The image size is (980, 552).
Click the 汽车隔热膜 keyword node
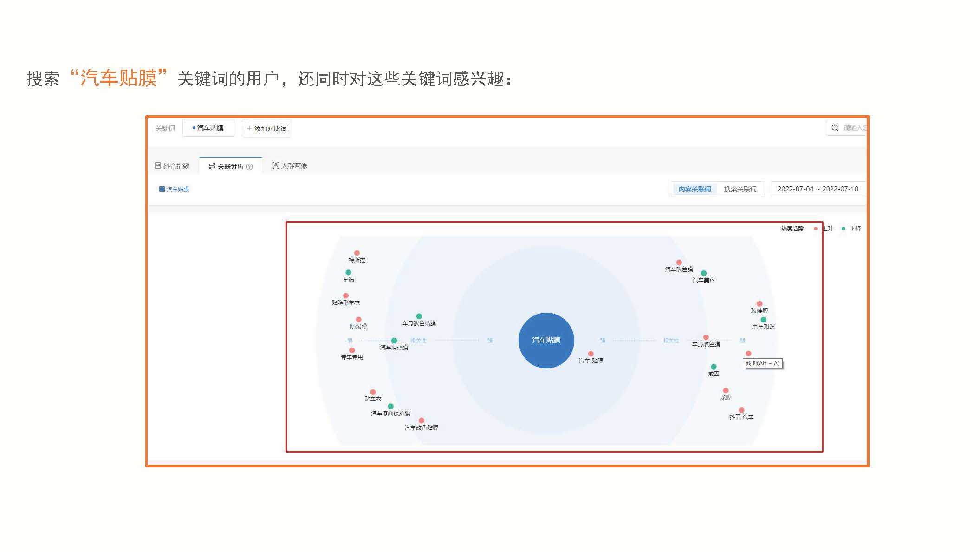394,341
